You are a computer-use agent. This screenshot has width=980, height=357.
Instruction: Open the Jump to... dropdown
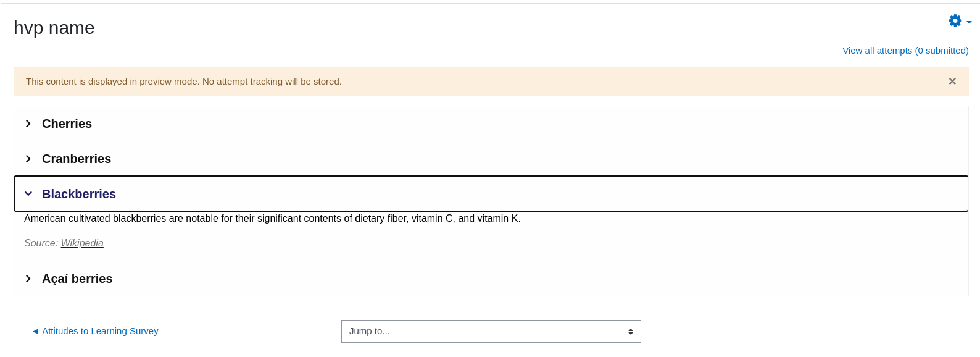491,331
